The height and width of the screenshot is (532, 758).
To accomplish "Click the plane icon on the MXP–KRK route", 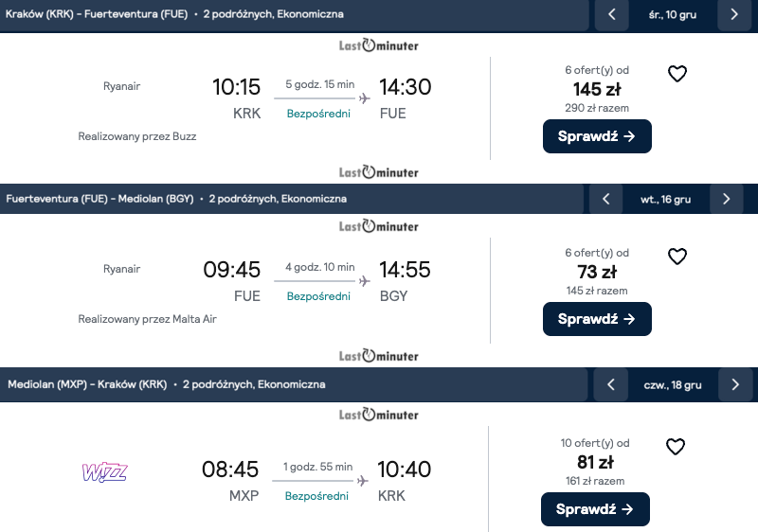I will (362, 480).
